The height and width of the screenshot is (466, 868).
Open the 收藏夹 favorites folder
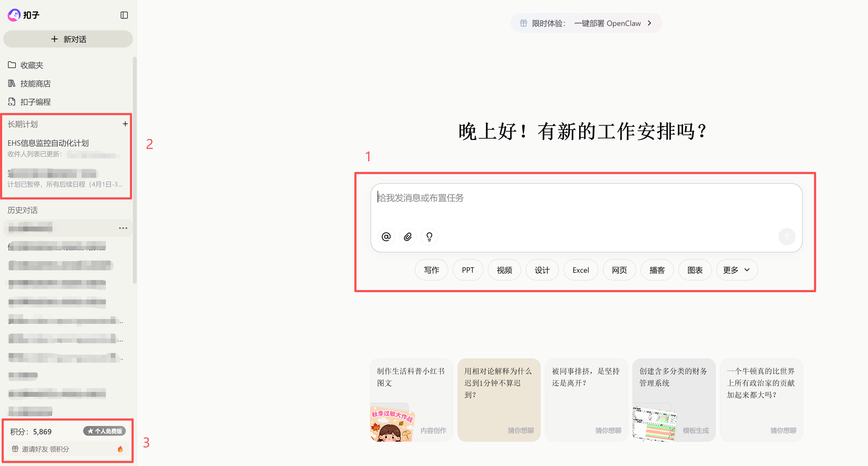click(x=32, y=65)
